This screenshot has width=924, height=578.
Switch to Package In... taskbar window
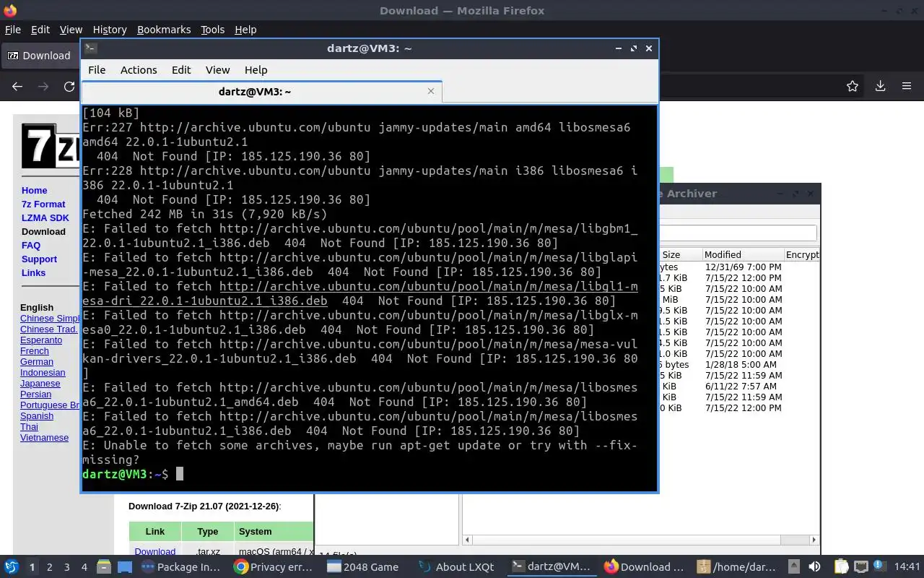coord(180,567)
